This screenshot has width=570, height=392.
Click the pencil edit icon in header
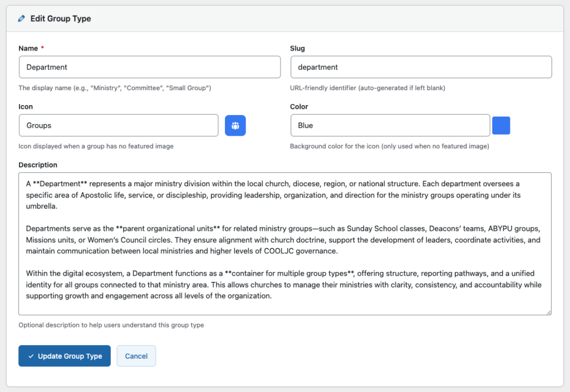point(22,18)
